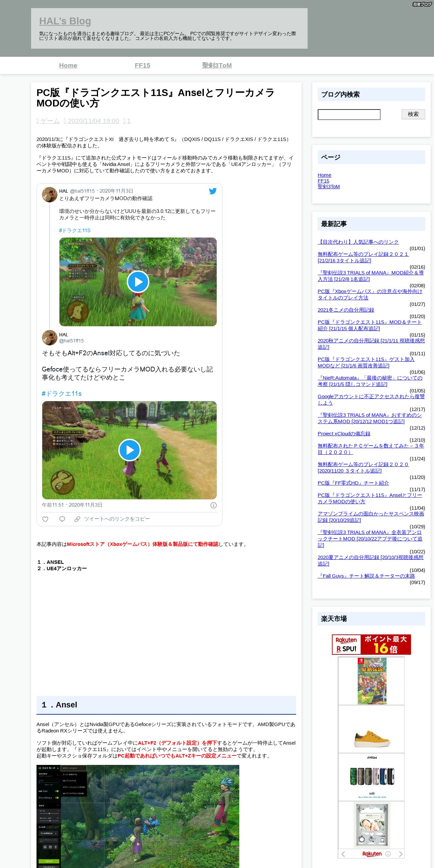Open 2021冬ニメの自分用記録 article

(346, 310)
